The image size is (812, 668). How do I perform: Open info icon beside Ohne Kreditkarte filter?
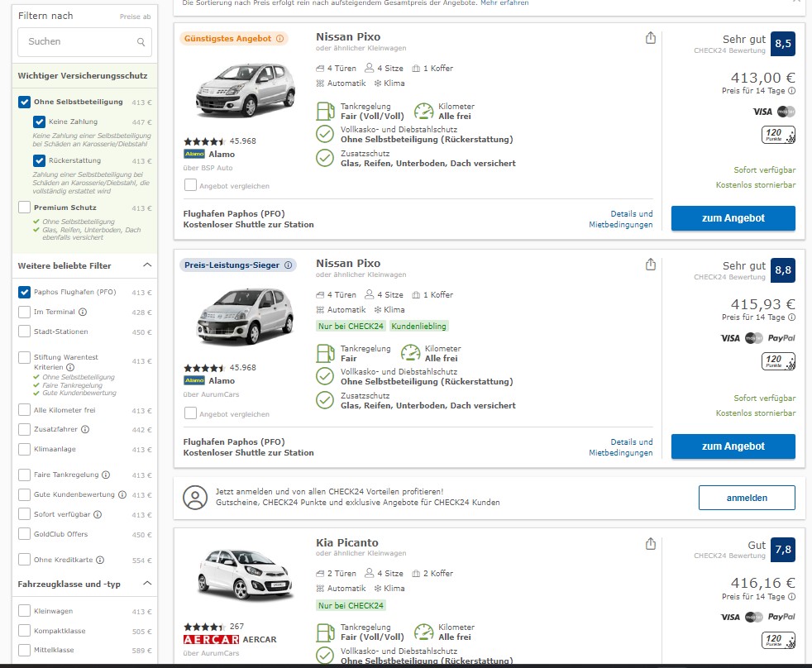point(100,560)
